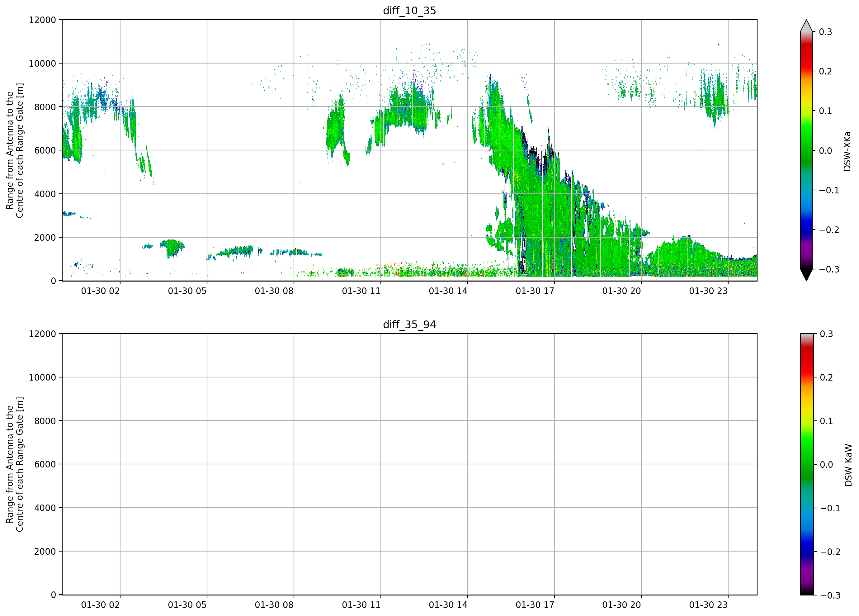Click the y-axis range label of diff_35_94 plot
Screen dimensions: 859x616
15,464
